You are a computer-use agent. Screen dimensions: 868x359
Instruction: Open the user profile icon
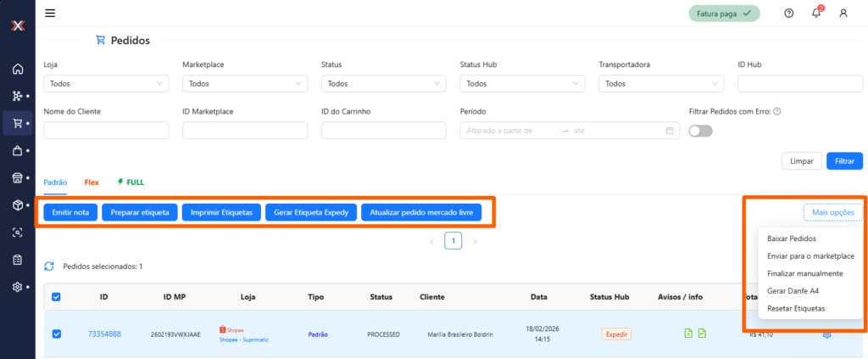843,13
